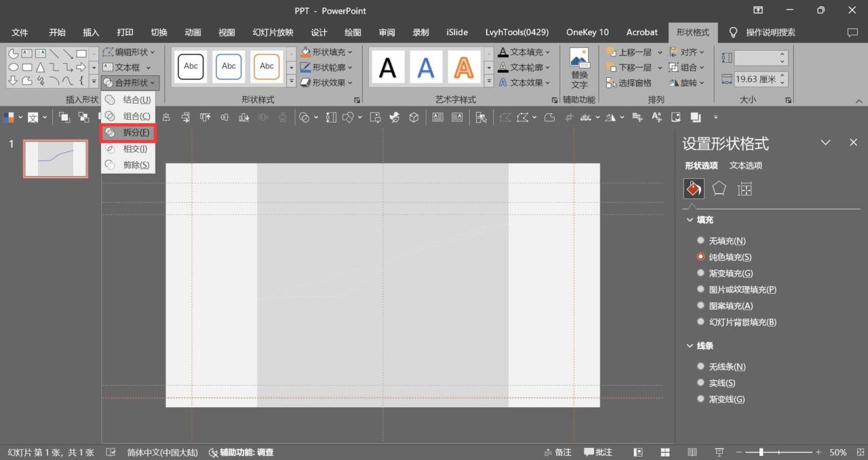The height and width of the screenshot is (460, 868).
Task: Open the 选择窗格 selection pane
Action: pyautogui.click(x=629, y=83)
